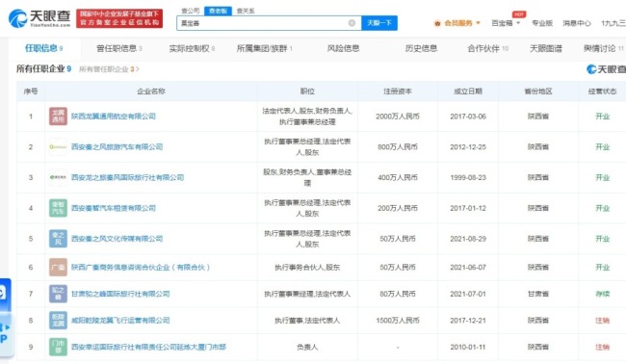The width and height of the screenshot is (626, 364).
Task: Click the 企业名称 column header
Action: coord(151,91)
